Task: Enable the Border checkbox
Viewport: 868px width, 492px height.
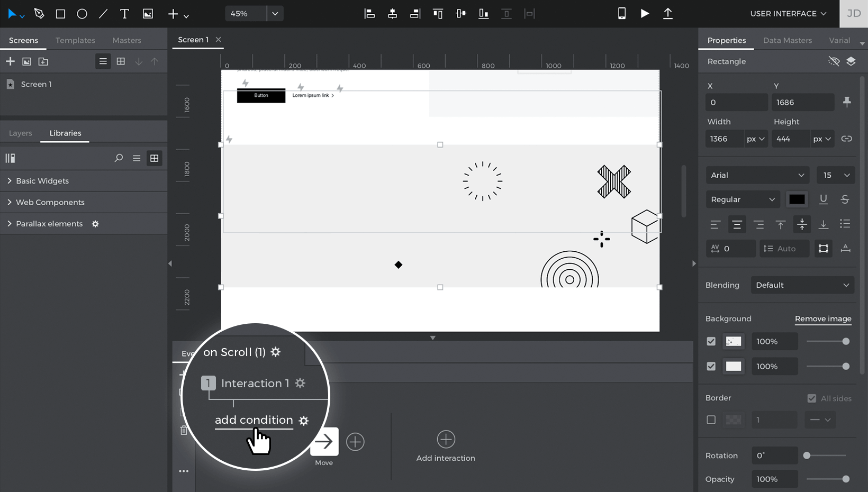Action: [x=711, y=420]
